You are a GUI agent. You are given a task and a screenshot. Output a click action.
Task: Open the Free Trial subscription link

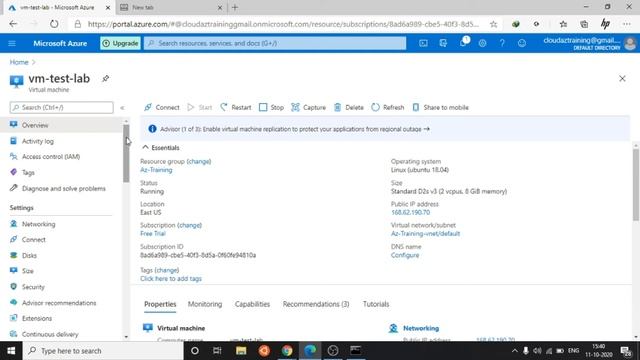click(153, 234)
